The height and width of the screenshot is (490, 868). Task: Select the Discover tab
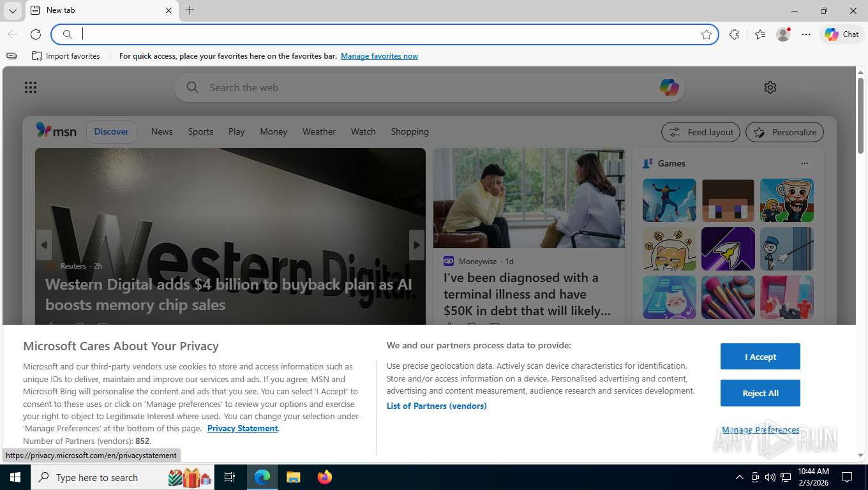tap(112, 131)
